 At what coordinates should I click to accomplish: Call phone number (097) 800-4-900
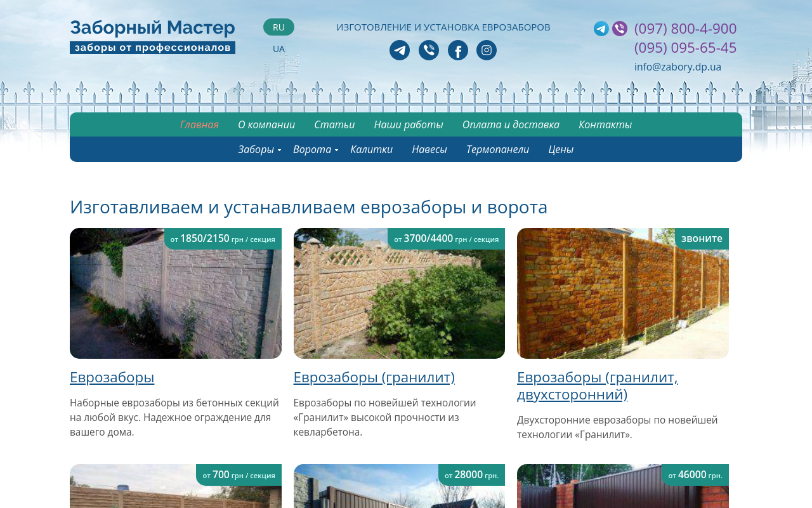click(685, 29)
